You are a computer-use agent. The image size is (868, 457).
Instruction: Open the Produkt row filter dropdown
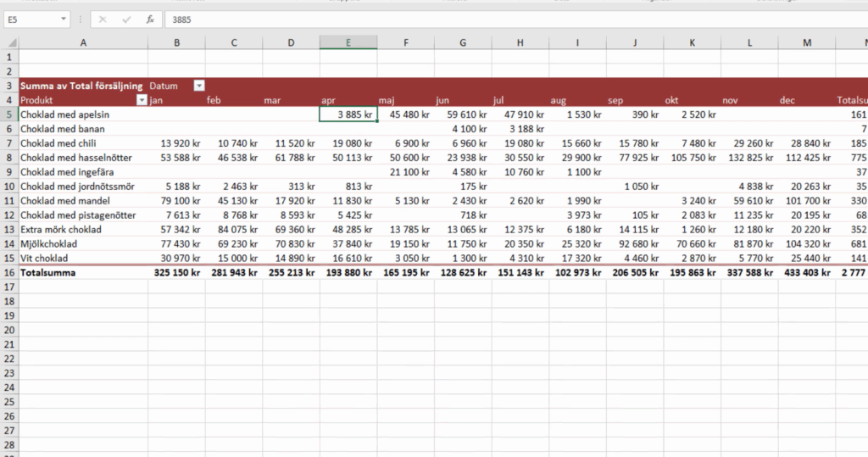point(141,100)
